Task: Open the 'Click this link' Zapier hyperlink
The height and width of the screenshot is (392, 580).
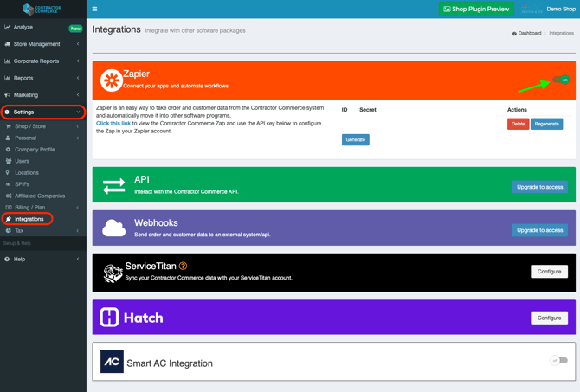Action: pyautogui.click(x=113, y=124)
